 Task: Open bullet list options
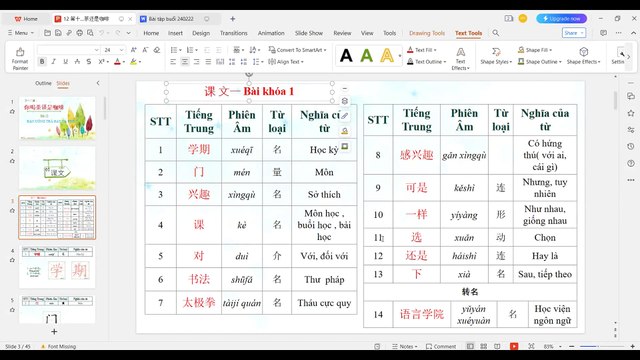point(176,50)
